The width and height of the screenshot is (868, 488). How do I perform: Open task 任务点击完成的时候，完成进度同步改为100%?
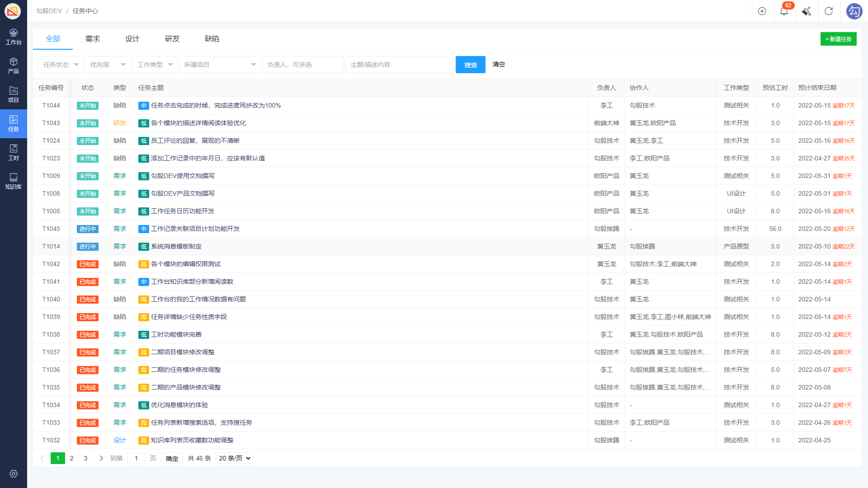pos(216,106)
